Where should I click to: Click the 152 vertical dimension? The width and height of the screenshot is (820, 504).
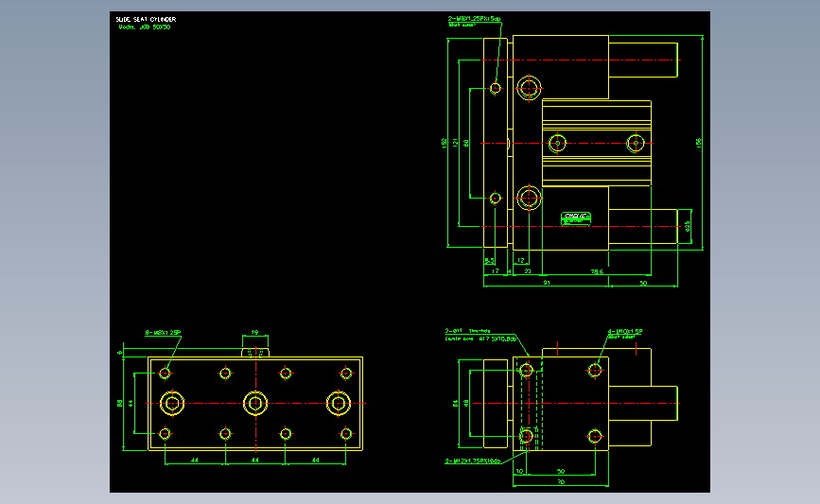[x=444, y=143]
